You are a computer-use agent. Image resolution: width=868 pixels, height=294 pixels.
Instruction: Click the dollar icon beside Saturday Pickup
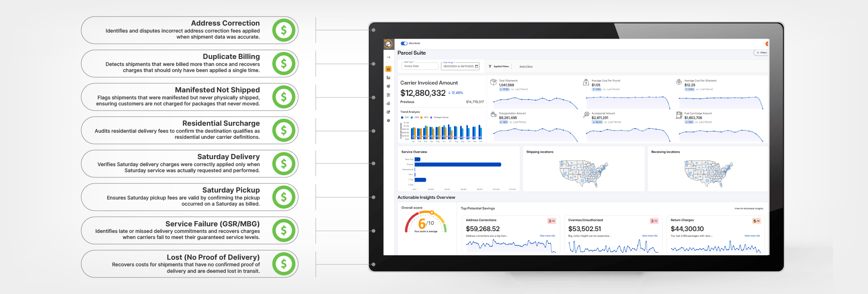284,197
